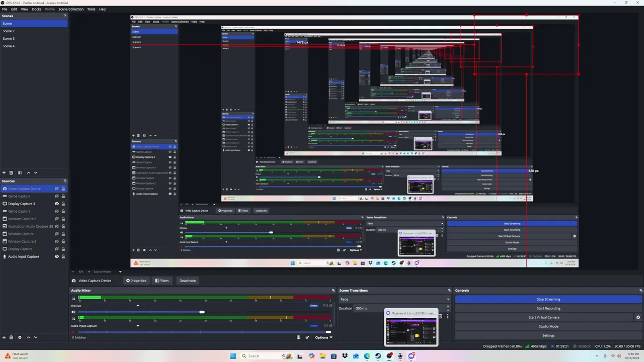
Task: Open scene filters icon in the Scenes toolbar
Action: pos(20,172)
